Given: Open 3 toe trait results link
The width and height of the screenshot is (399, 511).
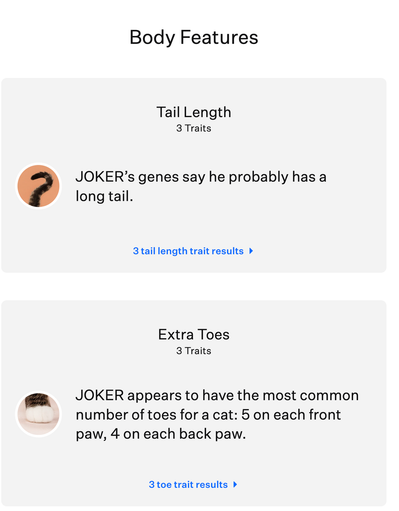Looking at the screenshot, I should [x=188, y=484].
